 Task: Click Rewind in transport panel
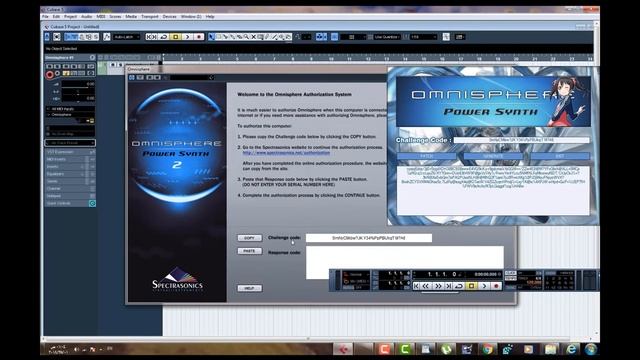426,286
